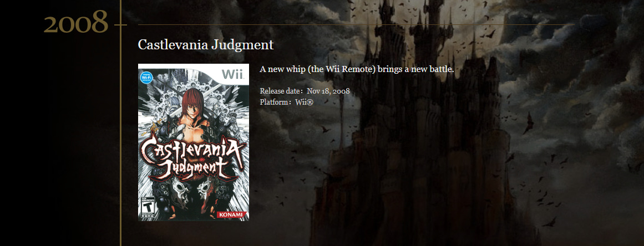
Task: Select the tagline about a new whip
Action: [357, 69]
